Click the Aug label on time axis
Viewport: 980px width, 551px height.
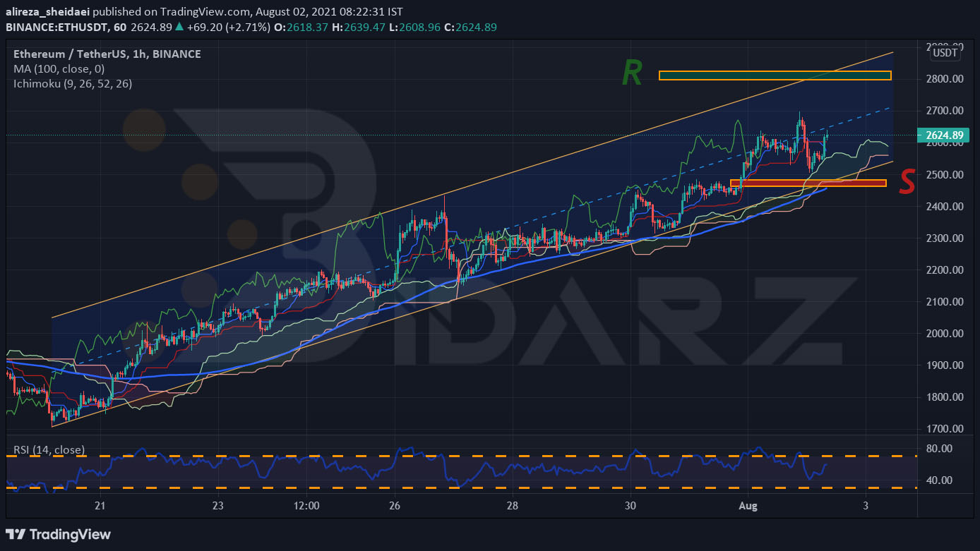click(748, 506)
